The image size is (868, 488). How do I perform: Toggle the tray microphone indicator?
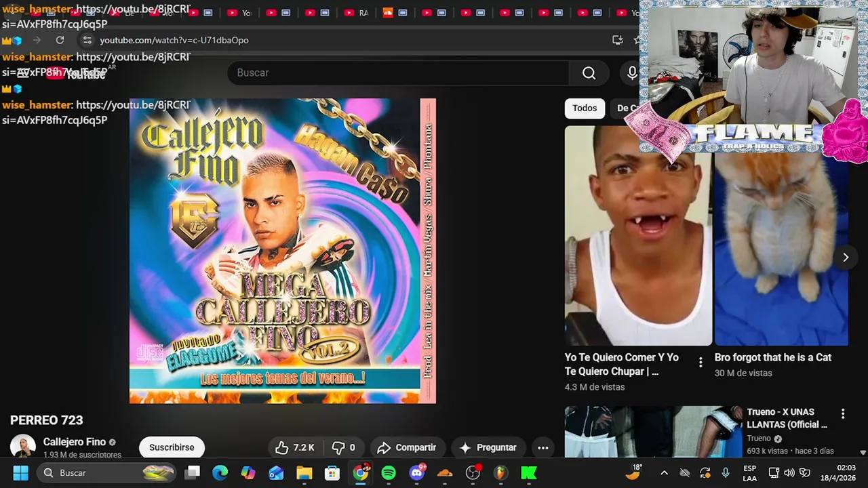click(x=726, y=473)
